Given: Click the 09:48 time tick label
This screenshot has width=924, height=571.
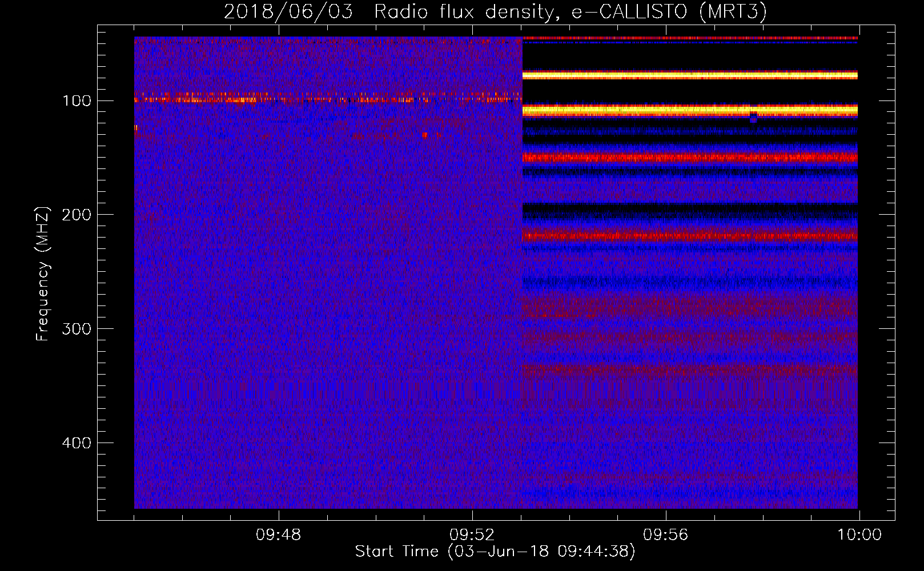Looking at the screenshot, I should (278, 535).
